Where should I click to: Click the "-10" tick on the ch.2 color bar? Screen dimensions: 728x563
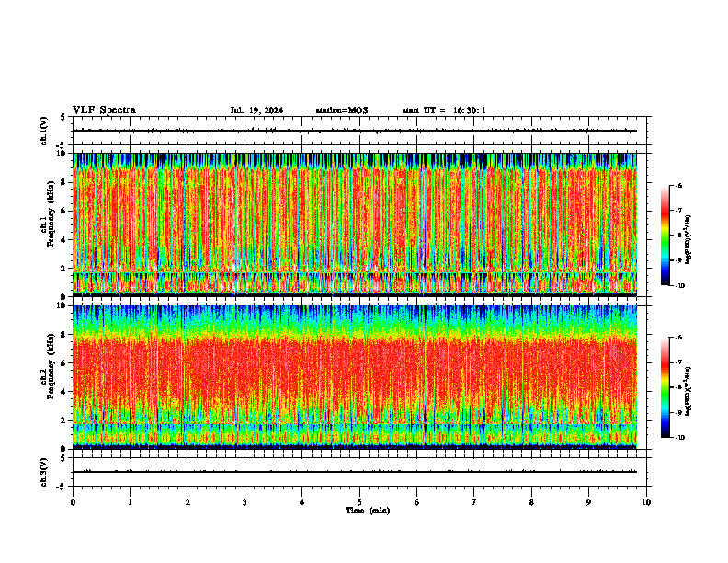pos(678,438)
